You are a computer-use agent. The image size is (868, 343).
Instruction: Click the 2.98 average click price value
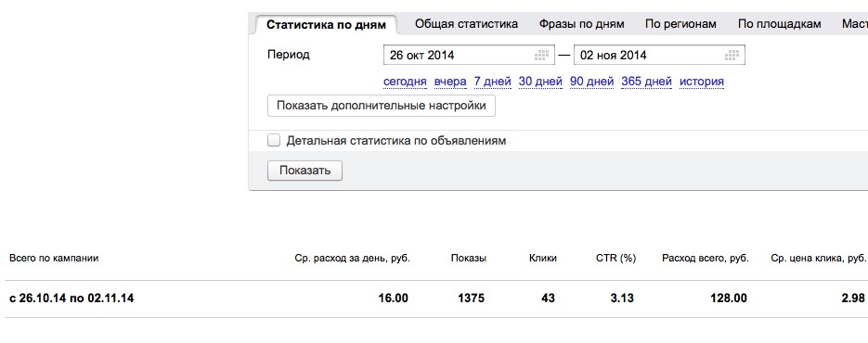(853, 299)
